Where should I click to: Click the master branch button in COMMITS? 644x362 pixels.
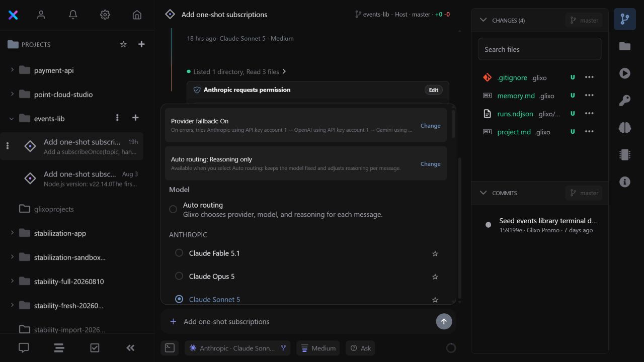tap(584, 193)
